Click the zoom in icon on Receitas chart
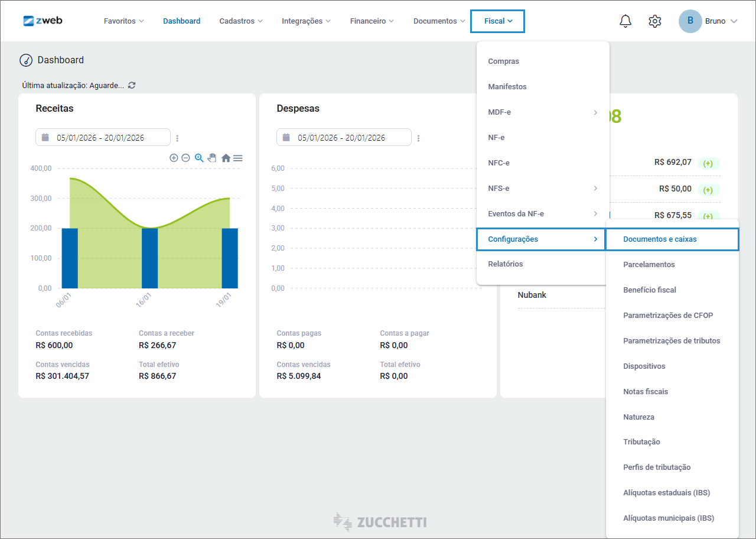756x539 pixels. (x=174, y=158)
